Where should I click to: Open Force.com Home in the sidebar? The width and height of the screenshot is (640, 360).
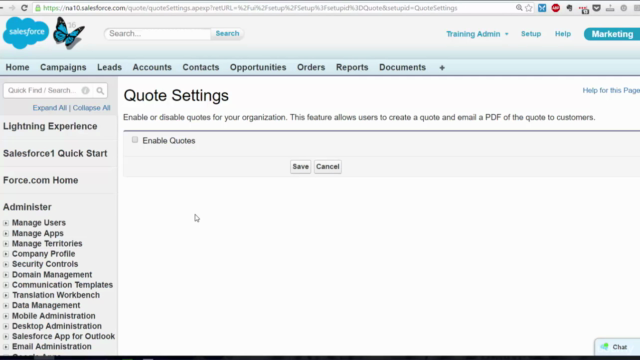point(40,180)
